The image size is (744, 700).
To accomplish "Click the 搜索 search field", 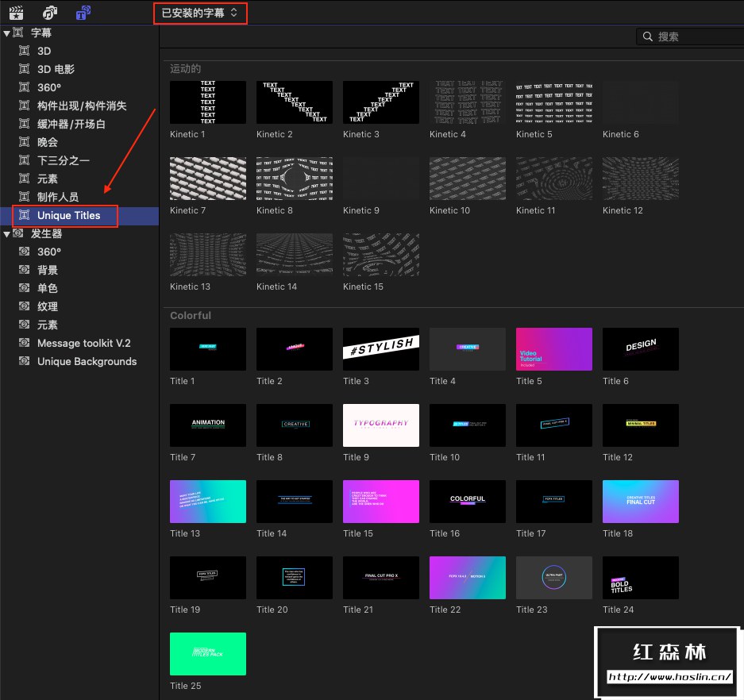I will click(x=690, y=37).
